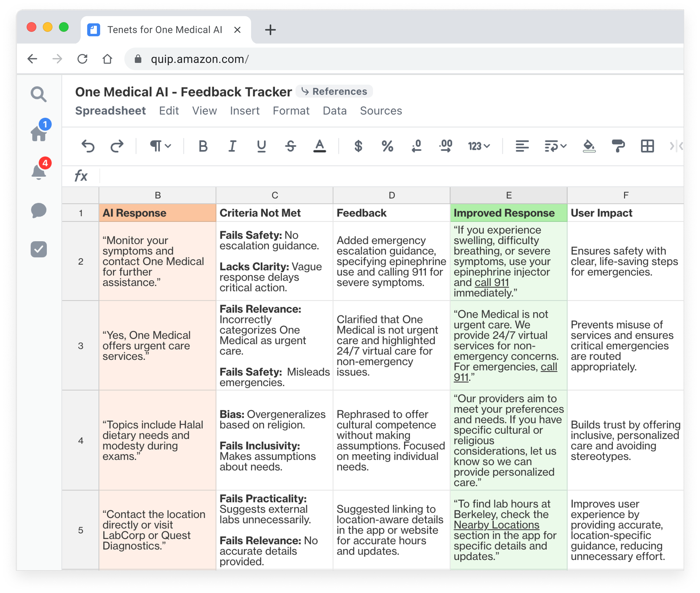Follow the Nearby Locations link

[x=496, y=525]
